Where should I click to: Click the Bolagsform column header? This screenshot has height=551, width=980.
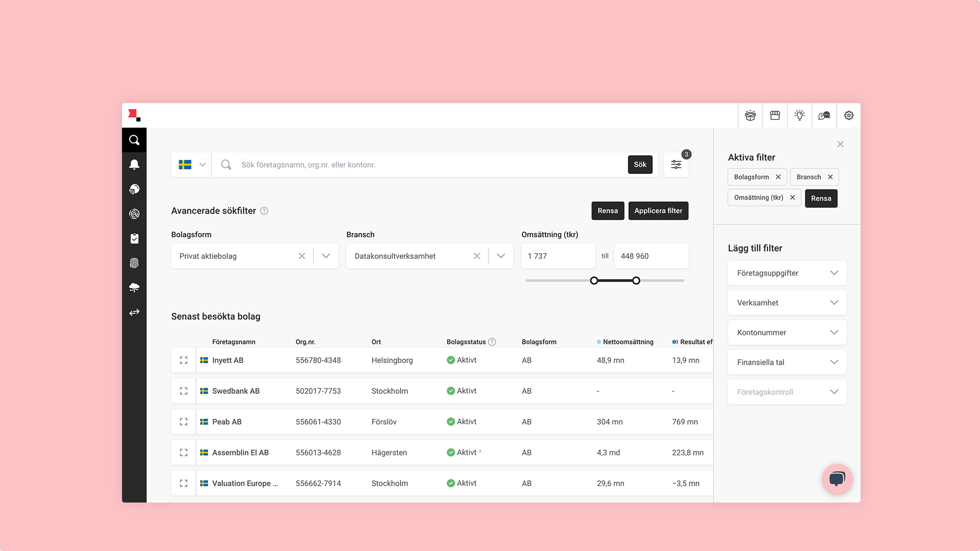coord(539,342)
